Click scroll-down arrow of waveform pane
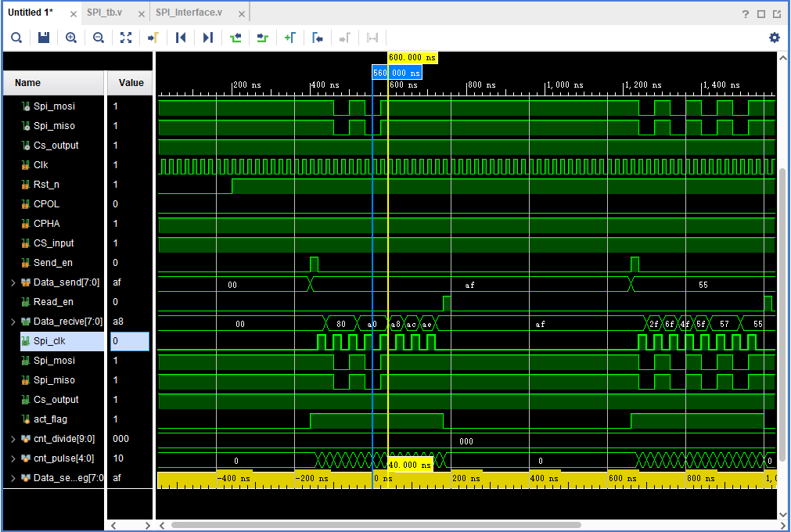791x532 pixels. (x=782, y=515)
